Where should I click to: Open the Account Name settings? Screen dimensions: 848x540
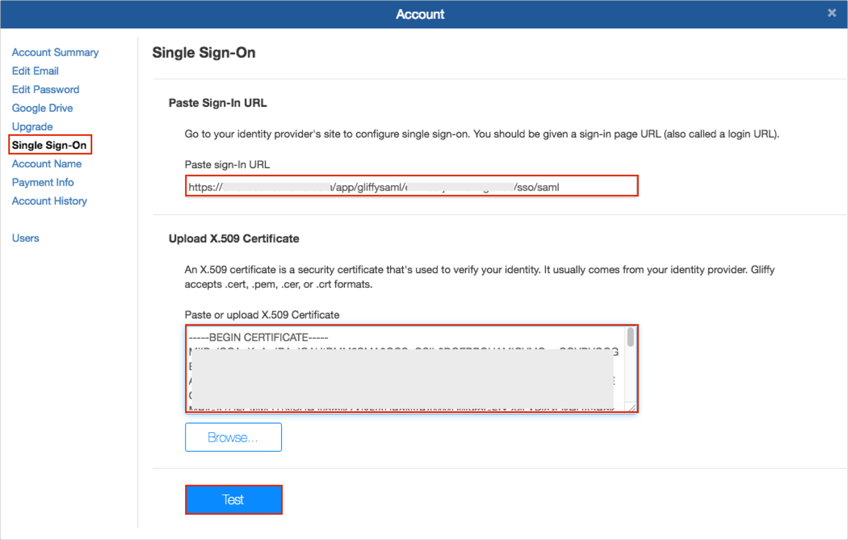[x=46, y=164]
